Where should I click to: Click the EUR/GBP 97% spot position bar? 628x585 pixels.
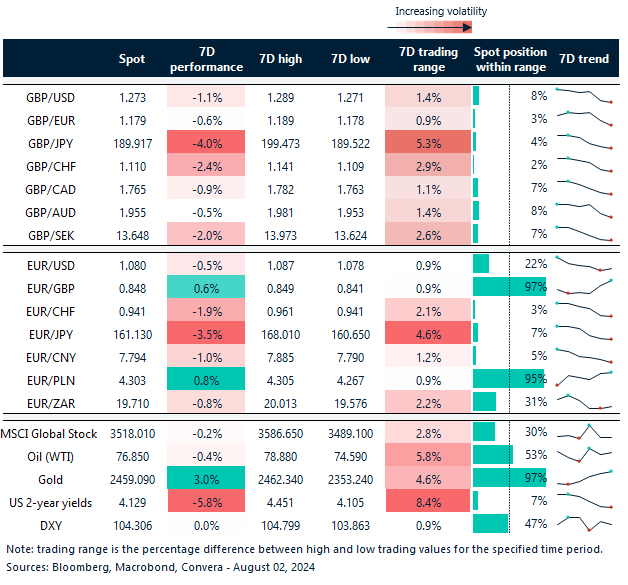tap(508, 286)
